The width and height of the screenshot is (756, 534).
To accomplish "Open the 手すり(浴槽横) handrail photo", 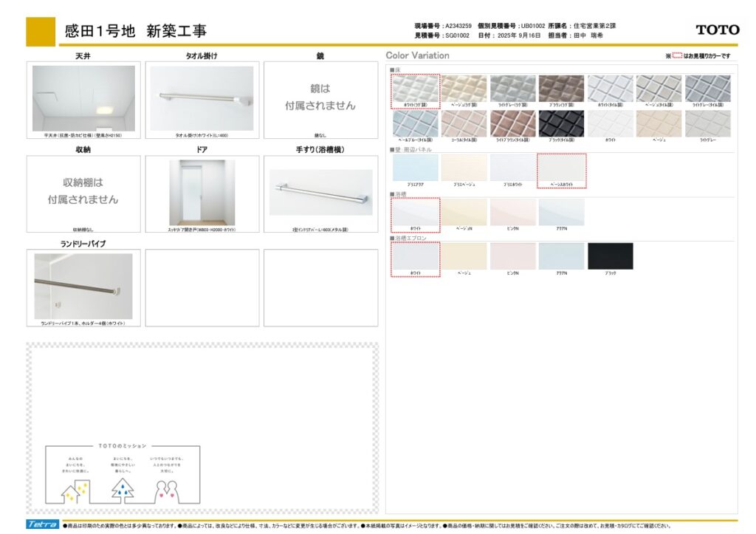I will pos(320,193).
